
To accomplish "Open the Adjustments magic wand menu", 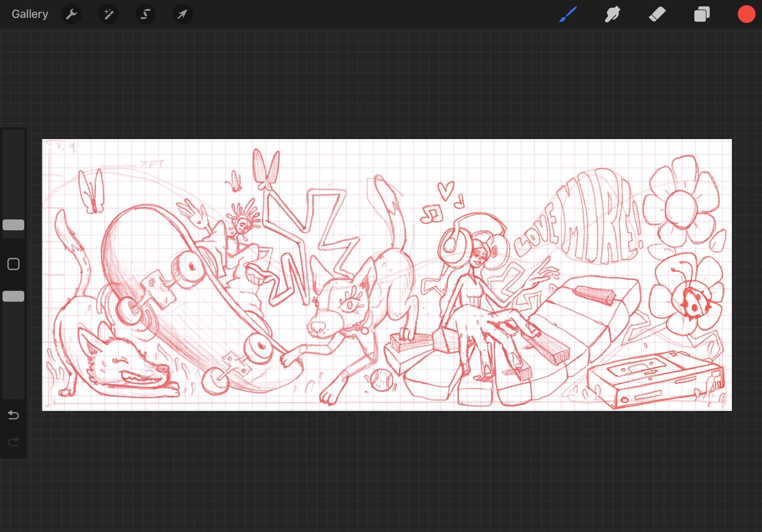I will [108, 14].
